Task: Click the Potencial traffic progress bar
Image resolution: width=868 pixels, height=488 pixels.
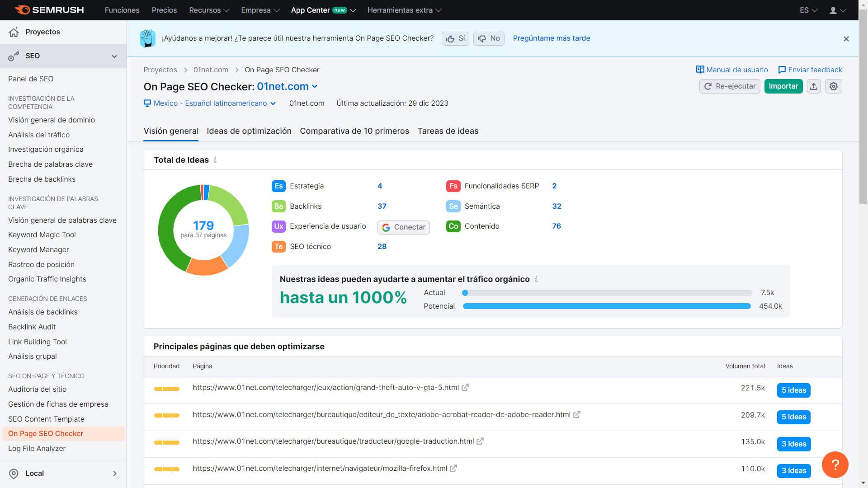Action: (607, 306)
